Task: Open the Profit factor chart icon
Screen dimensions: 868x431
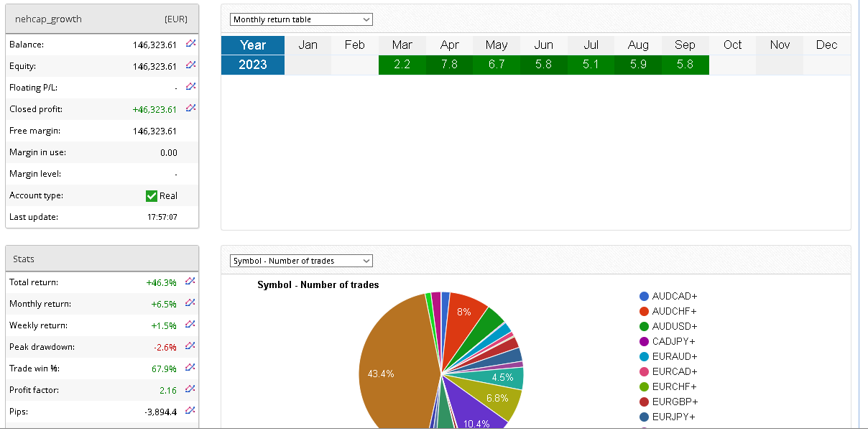Action: pyautogui.click(x=190, y=389)
